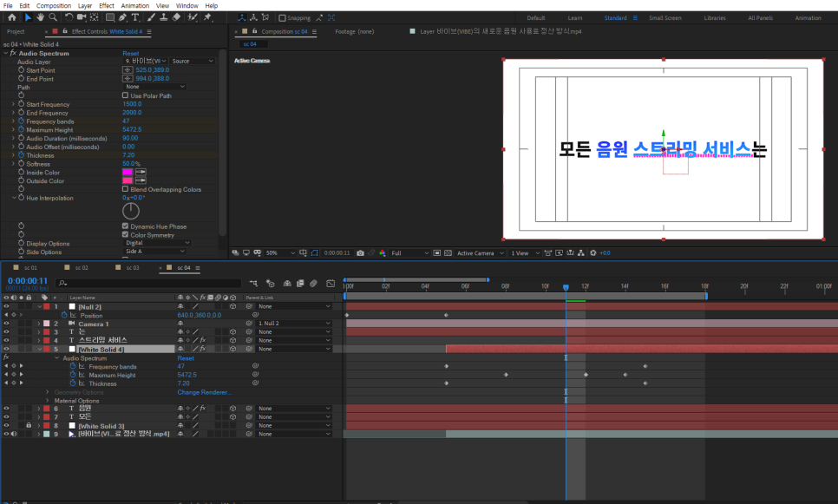This screenshot has width=838, height=504.
Task: Select the Horizontal Type tool
Action: pyautogui.click(x=135, y=17)
